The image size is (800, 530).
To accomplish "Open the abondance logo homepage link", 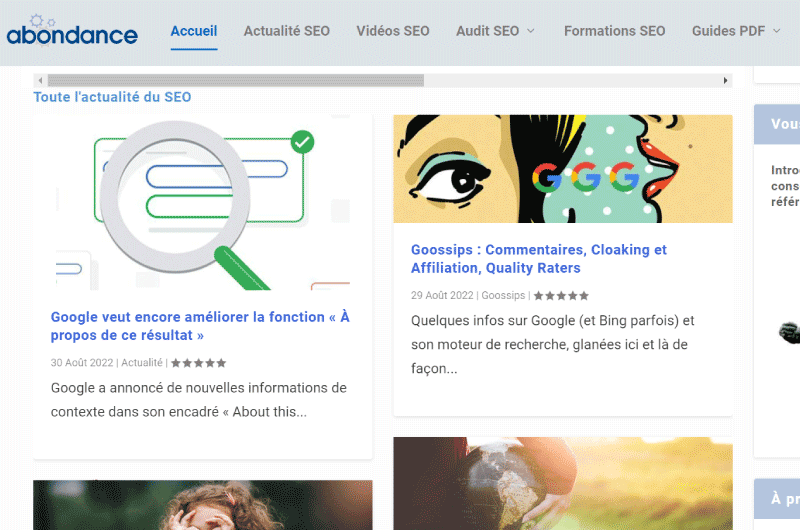I will (x=72, y=31).
